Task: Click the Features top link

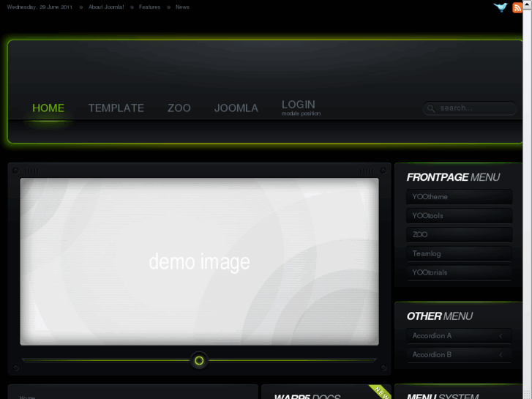Action: pyautogui.click(x=149, y=7)
